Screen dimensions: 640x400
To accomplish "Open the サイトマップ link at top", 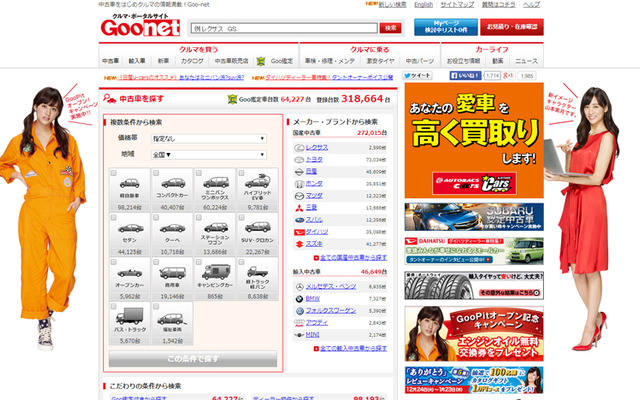I will (457, 4).
